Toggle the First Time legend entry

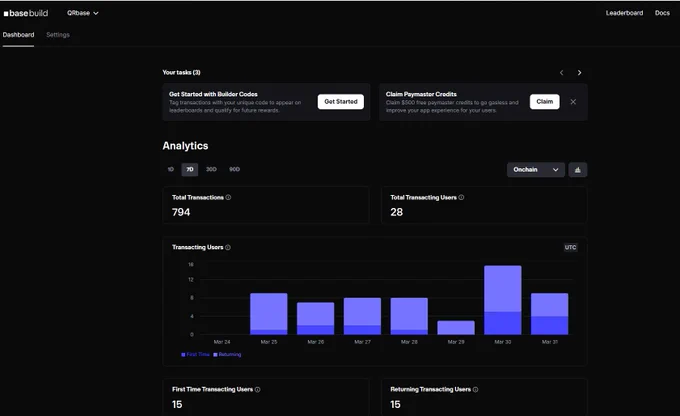[x=195, y=354]
